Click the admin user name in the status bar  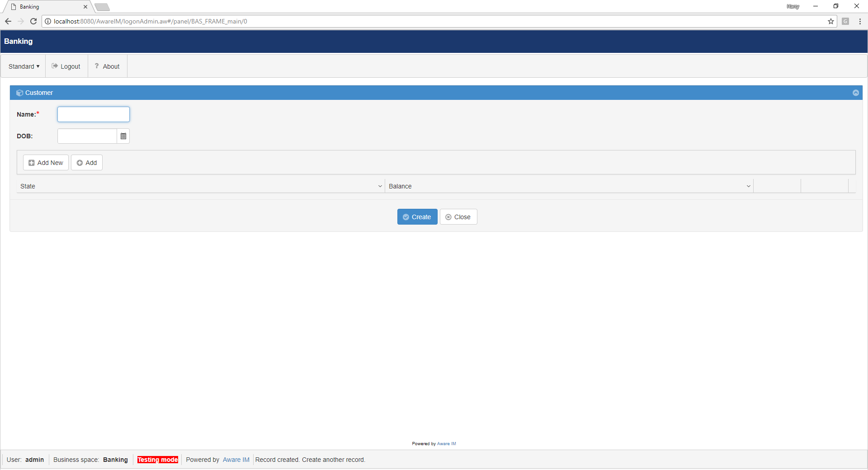[34, 460]
